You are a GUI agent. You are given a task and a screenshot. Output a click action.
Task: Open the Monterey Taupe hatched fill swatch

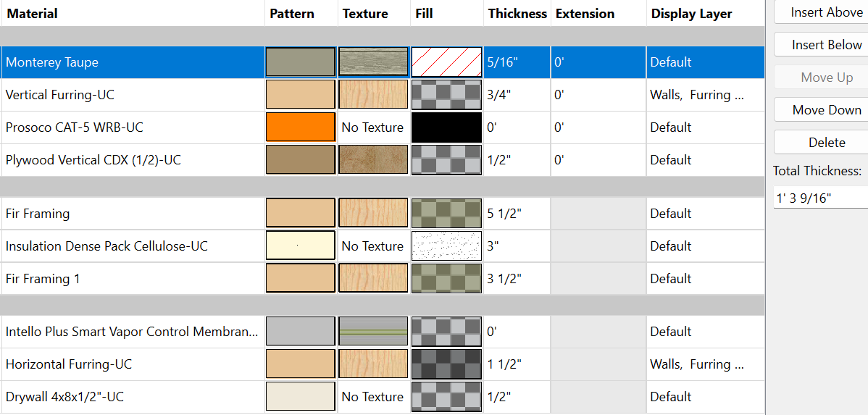446,62
